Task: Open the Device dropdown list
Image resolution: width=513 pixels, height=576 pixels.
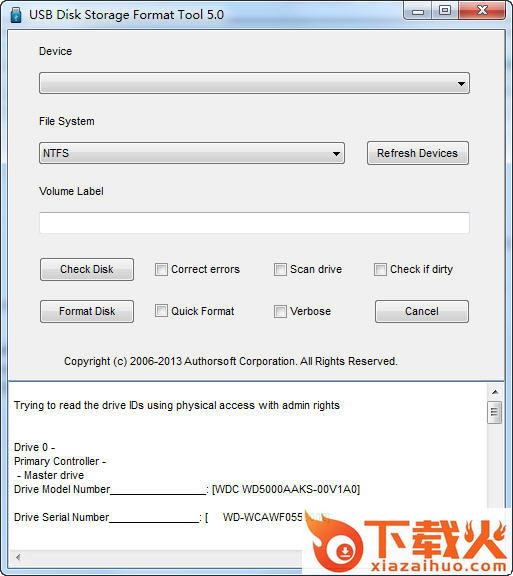Action: [254, 83]
